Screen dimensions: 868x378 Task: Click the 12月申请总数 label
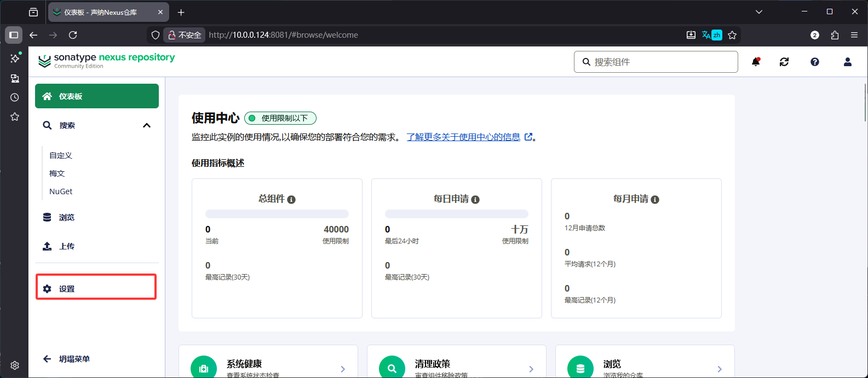click(x=585, y=228)
